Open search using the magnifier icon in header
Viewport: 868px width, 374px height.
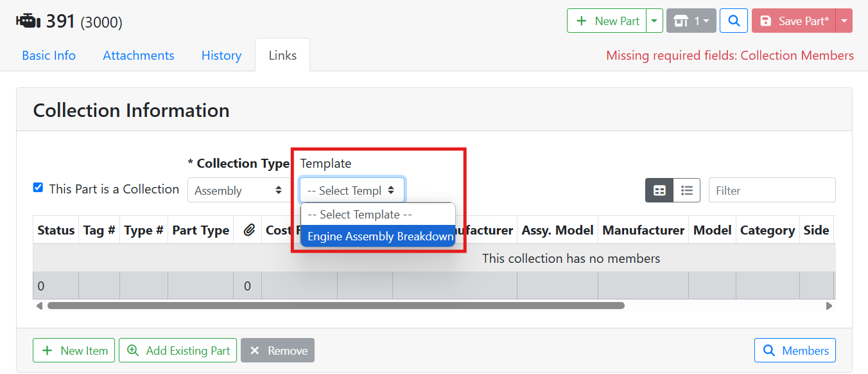click(x=733, y=21)
